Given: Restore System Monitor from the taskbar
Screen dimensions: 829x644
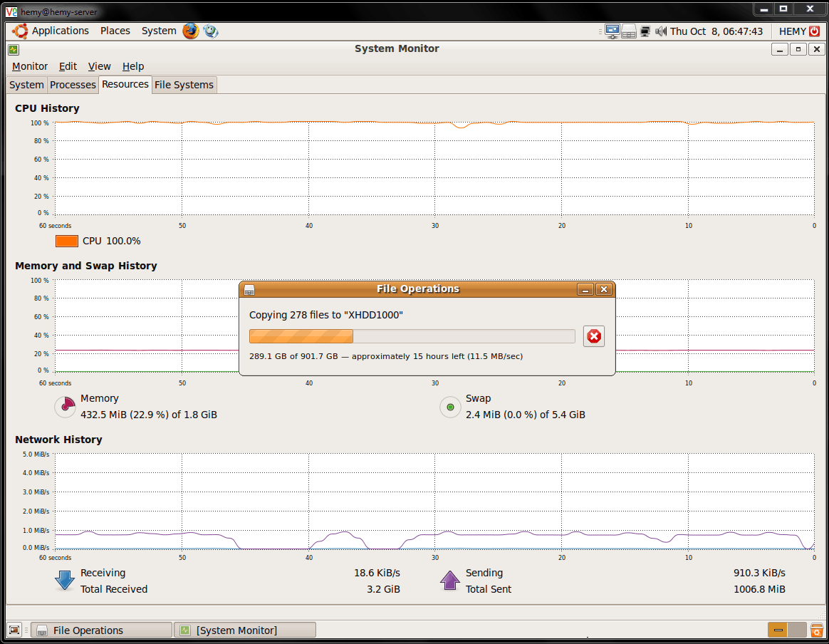Looking at the screenshot, I should coord(245,630).
